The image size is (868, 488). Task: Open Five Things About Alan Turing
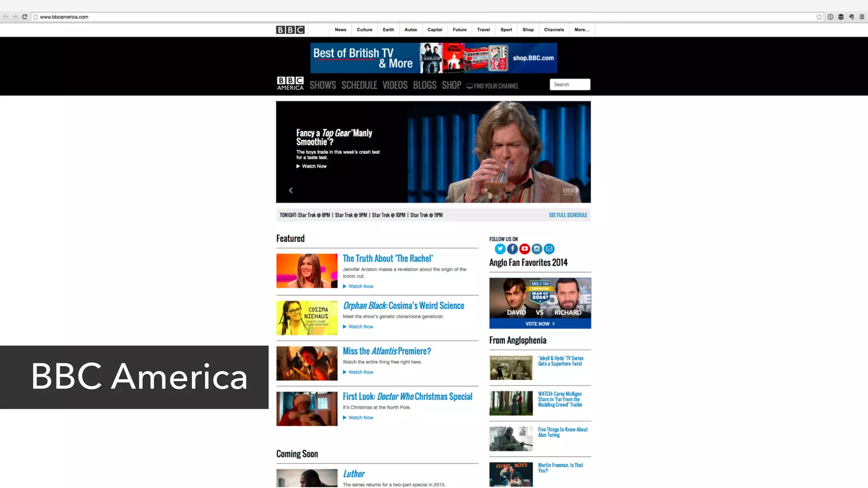coord(563,432)
